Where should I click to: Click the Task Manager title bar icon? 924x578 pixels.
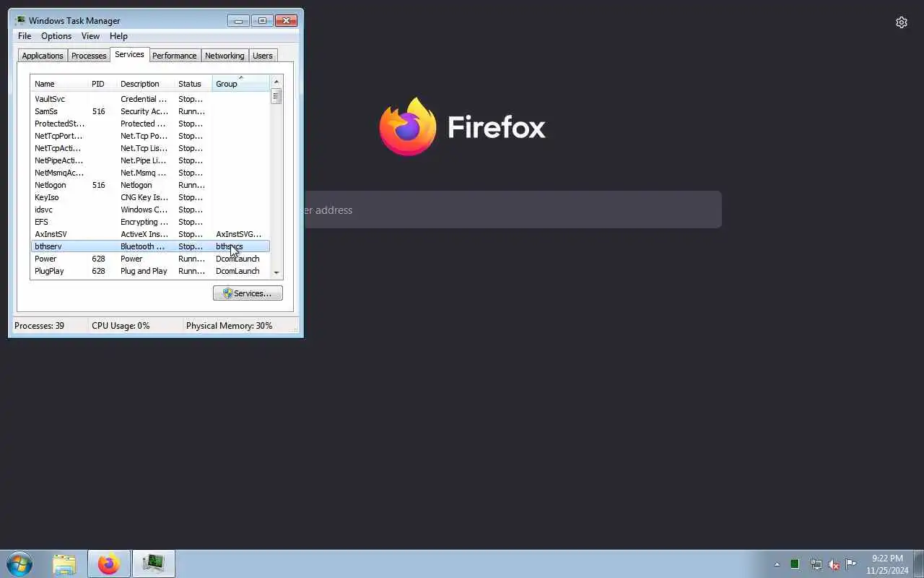click(x=20, y=20)
